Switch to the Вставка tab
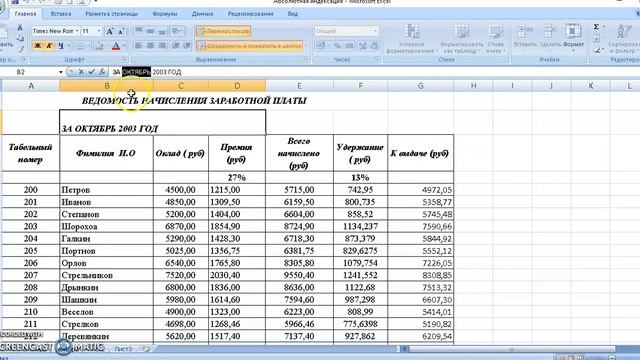The width and height of the screenshot is (640, 360). coord(61,14)
